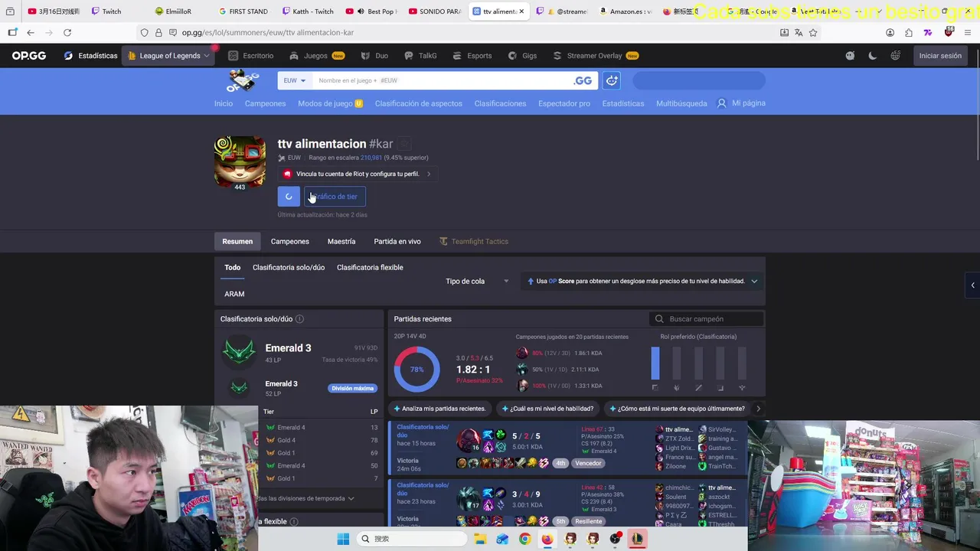Open Mi página
The width and height of the screenshot is (980, 551).
(741, 103)
